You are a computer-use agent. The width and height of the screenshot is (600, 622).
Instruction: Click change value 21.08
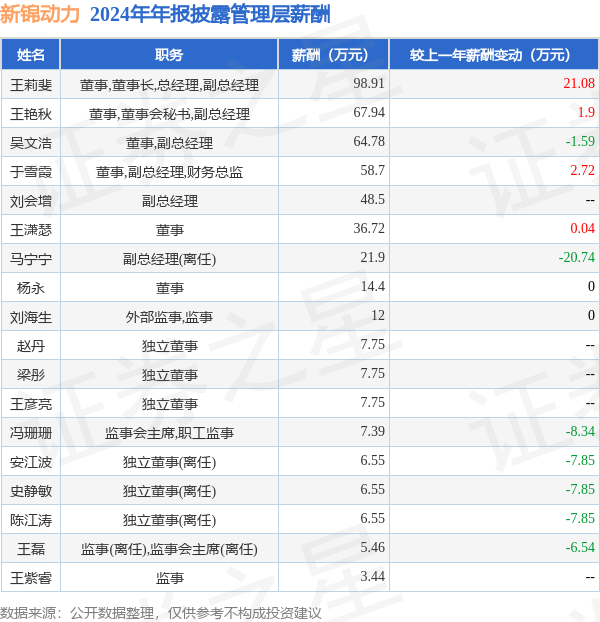[579, 83]
